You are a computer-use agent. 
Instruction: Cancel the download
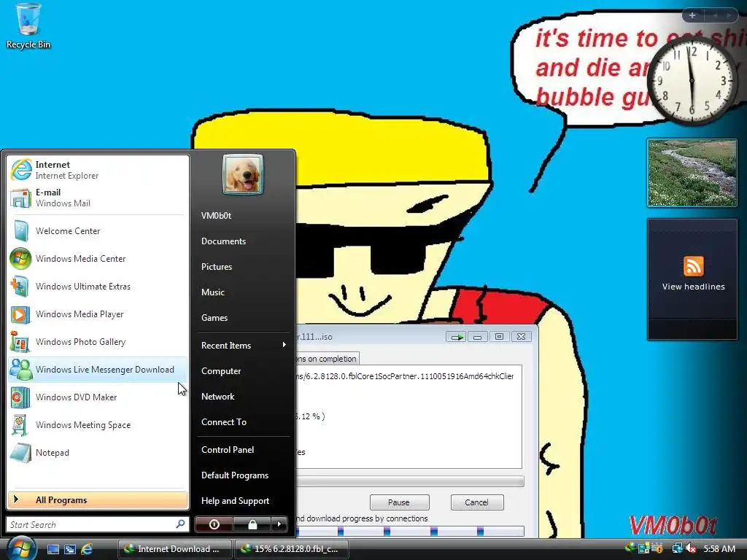[476, 502]
